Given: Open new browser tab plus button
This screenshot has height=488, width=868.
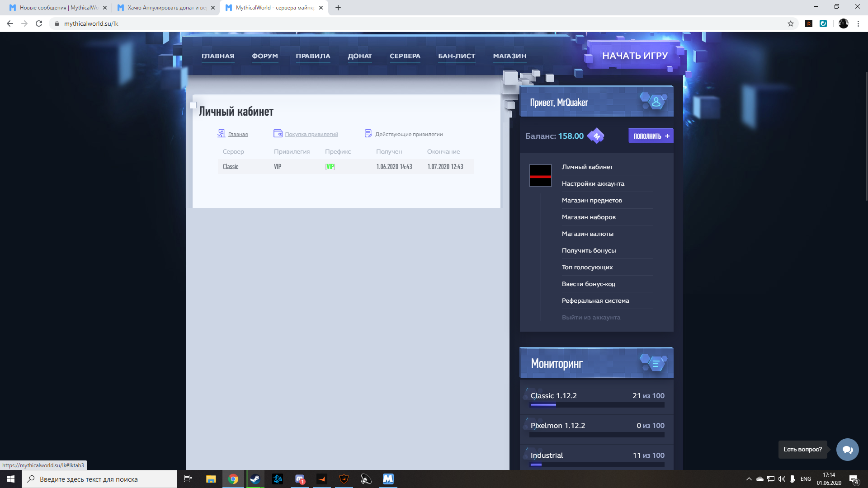Looking at the screenshot, I should coord(338,8).
